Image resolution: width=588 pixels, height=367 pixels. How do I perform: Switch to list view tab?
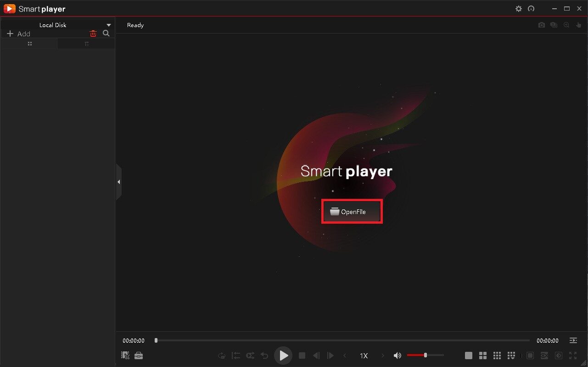point(86,44)
